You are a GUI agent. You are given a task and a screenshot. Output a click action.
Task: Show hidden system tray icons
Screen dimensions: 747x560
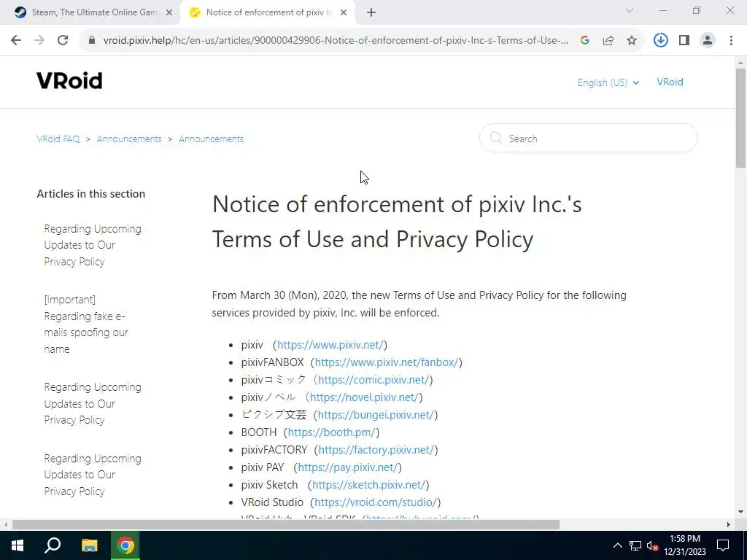(617, 545)
